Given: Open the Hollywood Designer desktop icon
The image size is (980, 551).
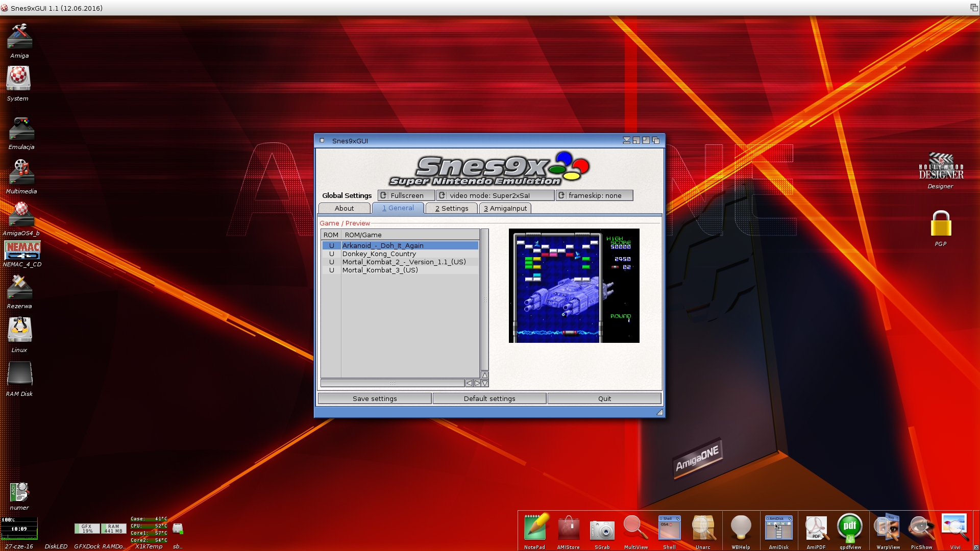Looking at the screenshot, I should pos(941,166).
